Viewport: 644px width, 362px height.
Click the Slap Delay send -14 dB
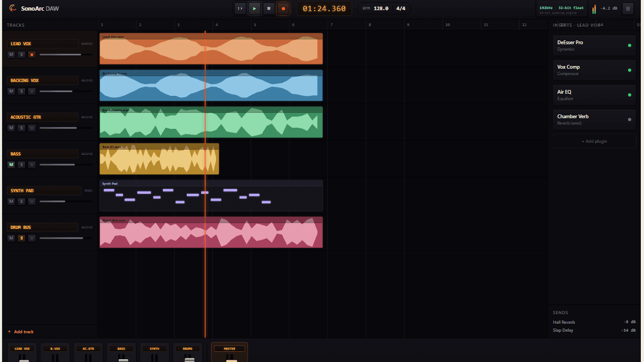click(594, 331)
